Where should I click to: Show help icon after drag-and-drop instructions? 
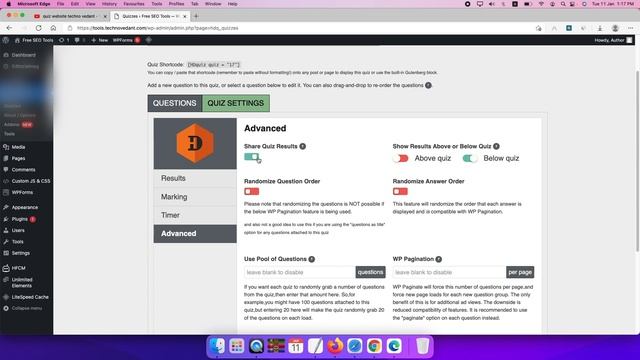428,85
